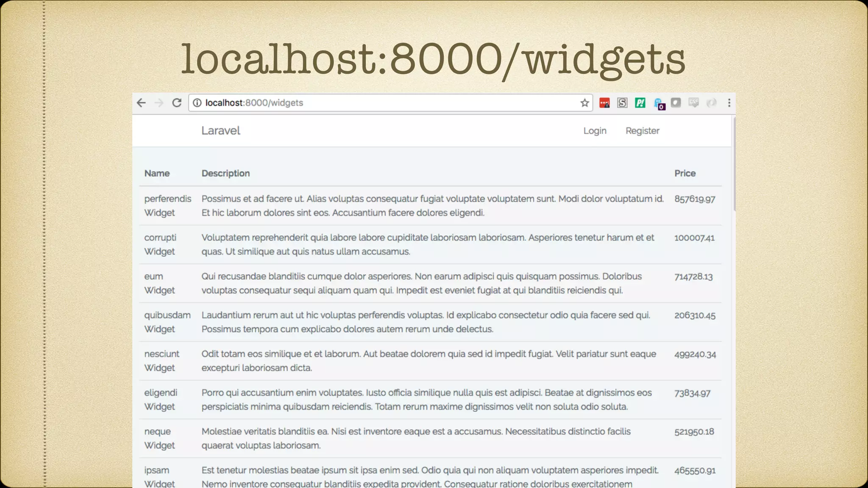
Task: Open the Login link
Action: click(595, 130)
